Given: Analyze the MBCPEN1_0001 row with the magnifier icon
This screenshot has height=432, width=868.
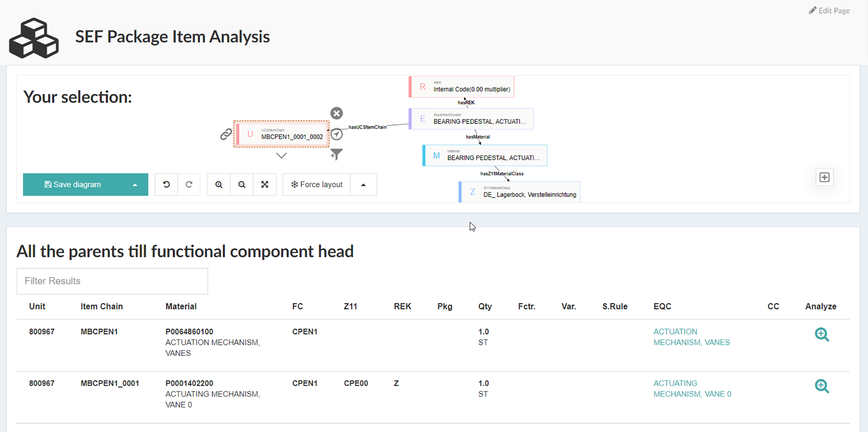Looking at the screenshot, I should click(x=822, y=386).
